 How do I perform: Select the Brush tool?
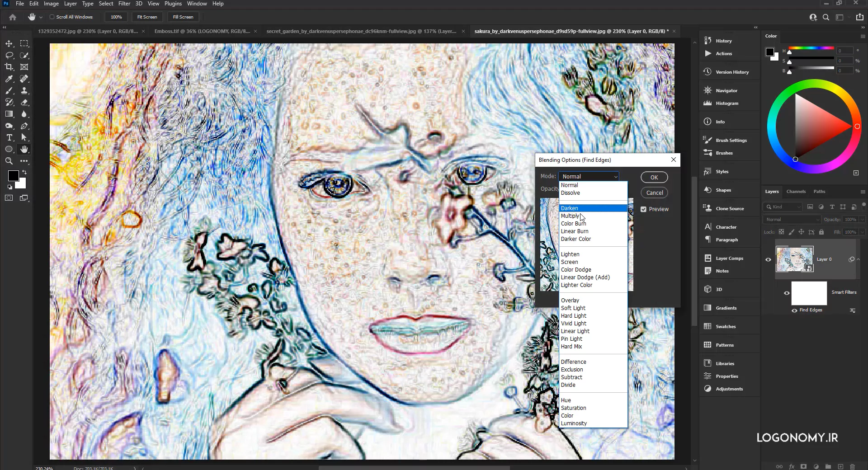click(9, 90)
